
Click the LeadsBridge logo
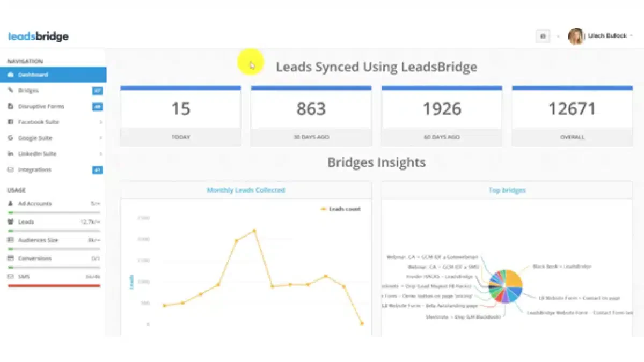[38, 36]
